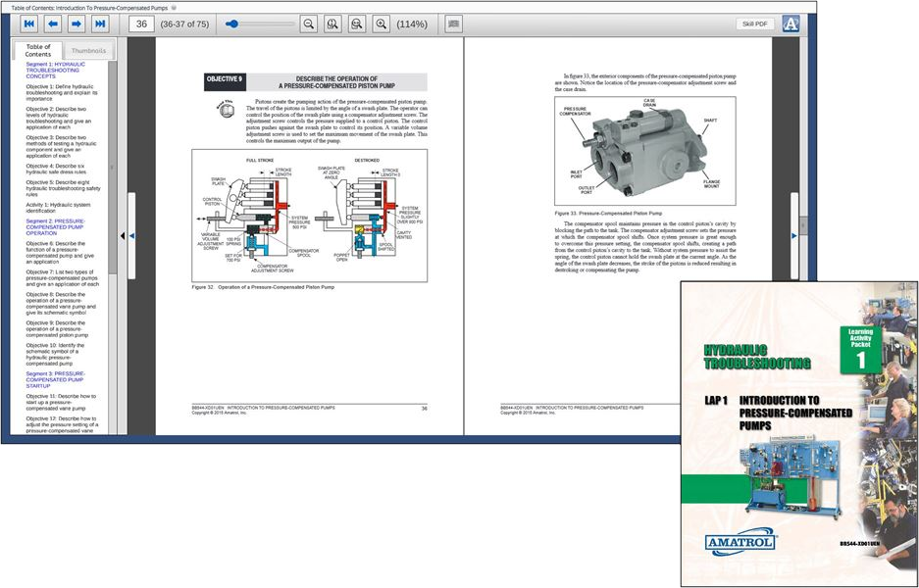Open Objective 4: six safe dress rules
This screenshot has height=588, width=919.
tap(56, 170)
